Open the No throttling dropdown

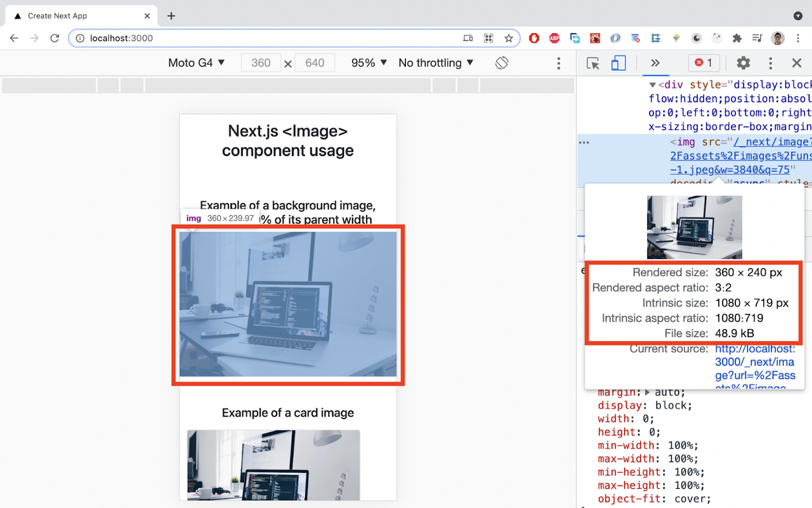point(436,63)
